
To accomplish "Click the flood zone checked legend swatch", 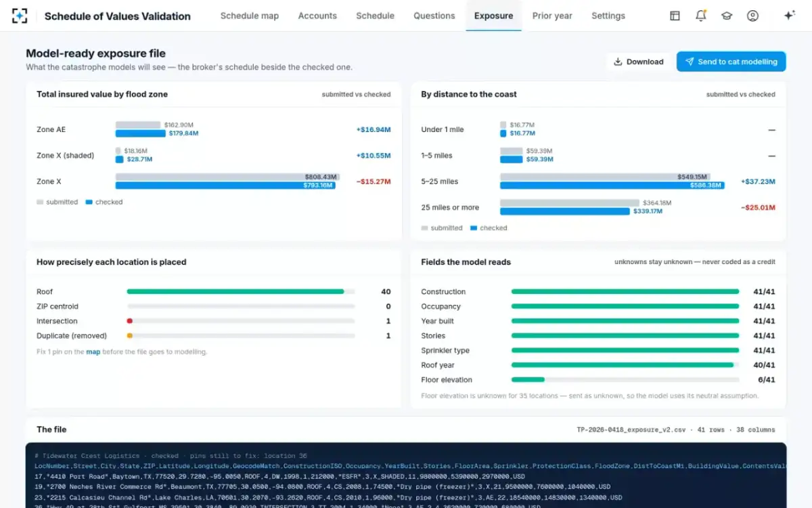I will coord(89,202).
